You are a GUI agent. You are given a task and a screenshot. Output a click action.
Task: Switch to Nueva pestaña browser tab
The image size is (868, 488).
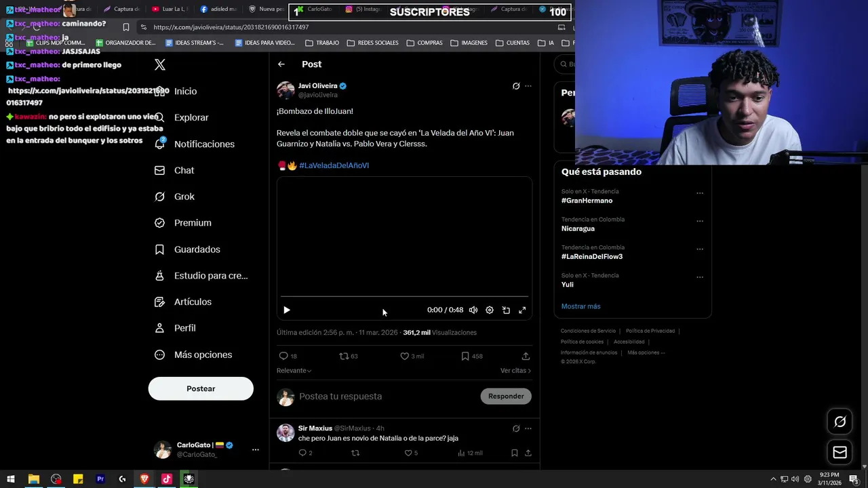coord(266,9)
